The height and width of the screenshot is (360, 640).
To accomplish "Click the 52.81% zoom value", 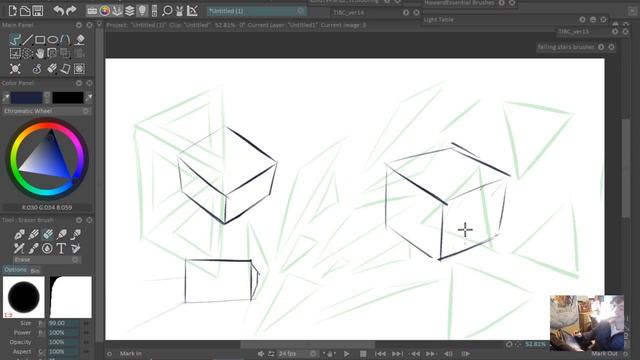I will (535, 344).
